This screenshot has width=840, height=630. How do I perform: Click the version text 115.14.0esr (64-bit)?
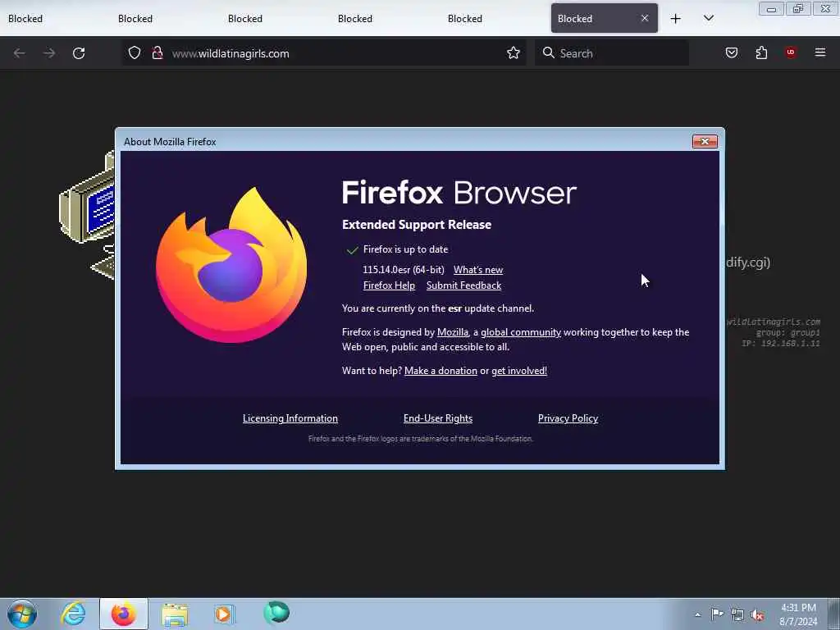click(x=404, y=270)
